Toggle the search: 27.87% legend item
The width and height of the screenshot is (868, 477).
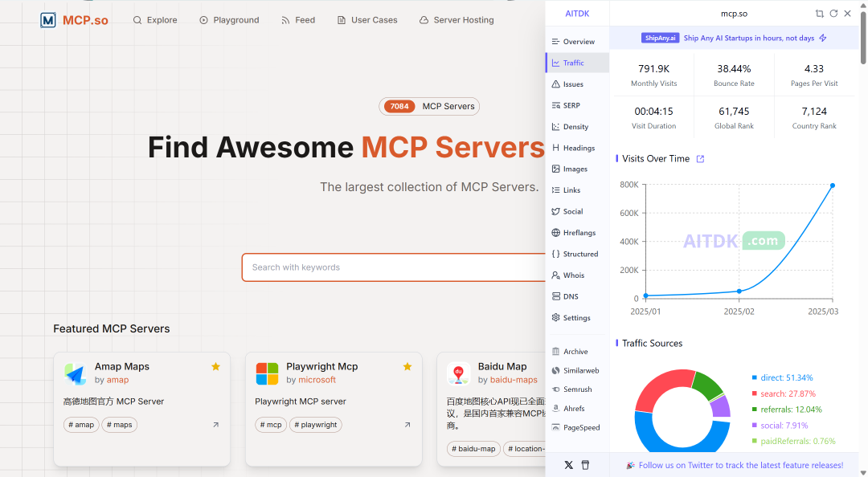[x=784, y=393]
